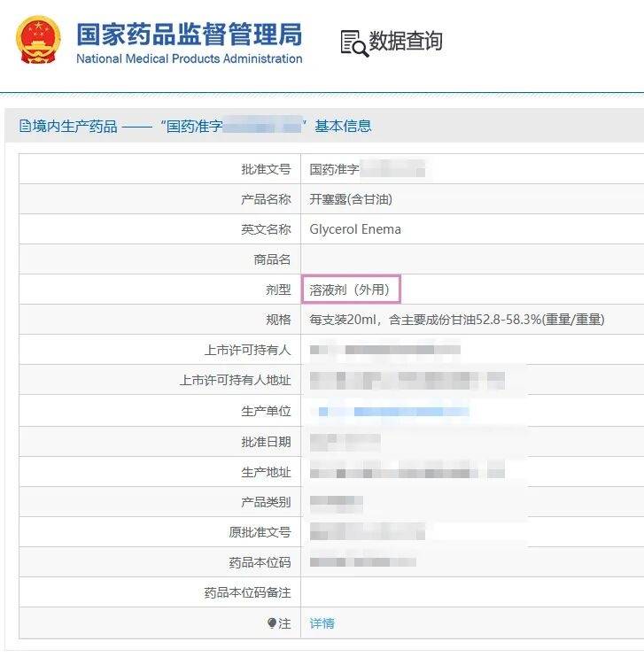Click the document icon before 境内生产药品
Screen dimensions: 644x657
pyautogui.click(x=25, y=126)
